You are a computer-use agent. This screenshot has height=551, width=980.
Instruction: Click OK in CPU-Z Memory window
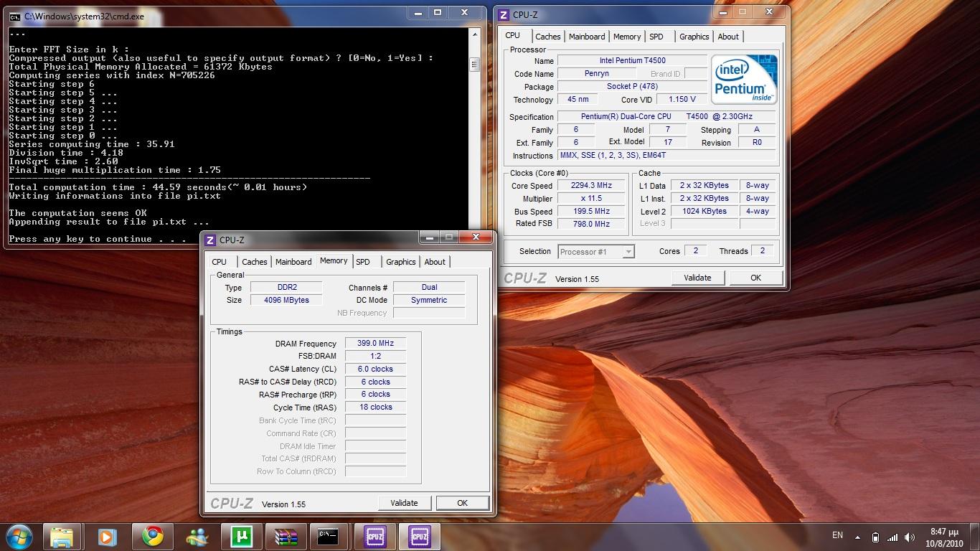(x=463, y=503)
